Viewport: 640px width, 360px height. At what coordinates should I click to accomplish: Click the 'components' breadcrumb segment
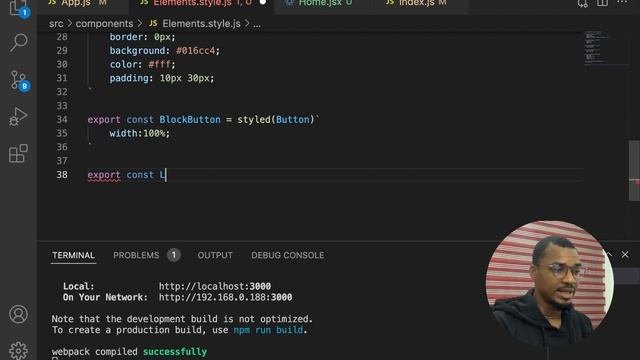[104, 24]
